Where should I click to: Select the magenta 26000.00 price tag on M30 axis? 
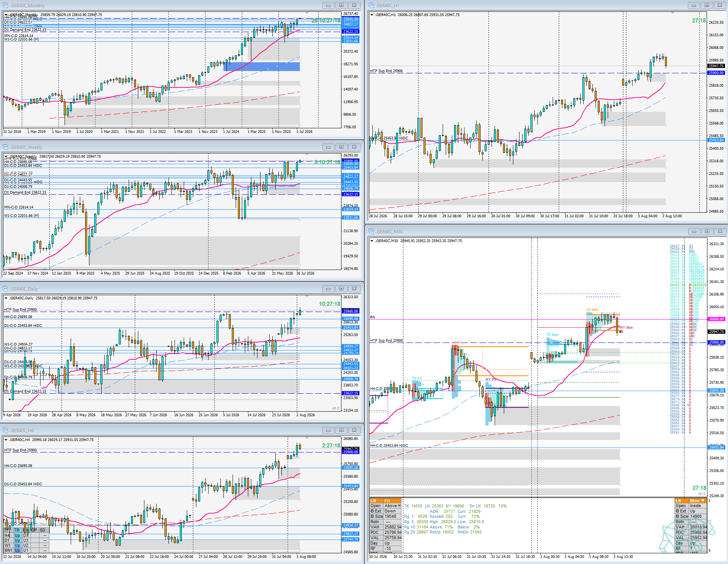click(716, 319)
